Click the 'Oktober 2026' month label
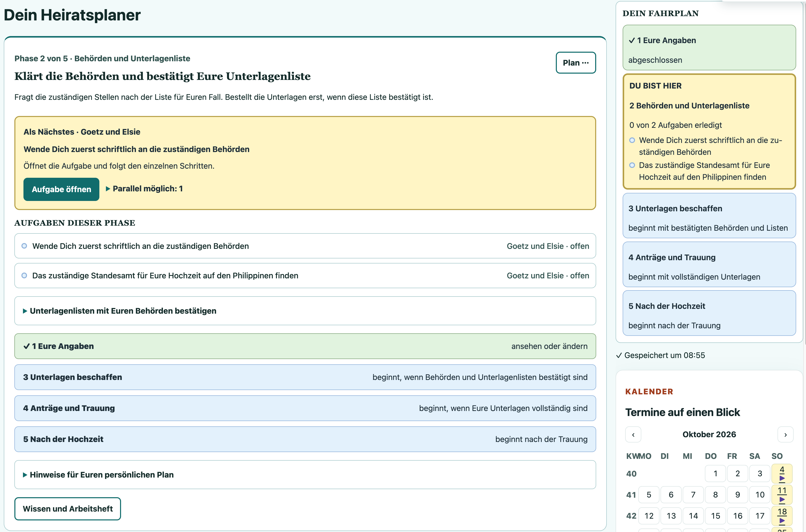Image resolution: width=806 pixels, height=532 pixels. [x=709, y=435]
